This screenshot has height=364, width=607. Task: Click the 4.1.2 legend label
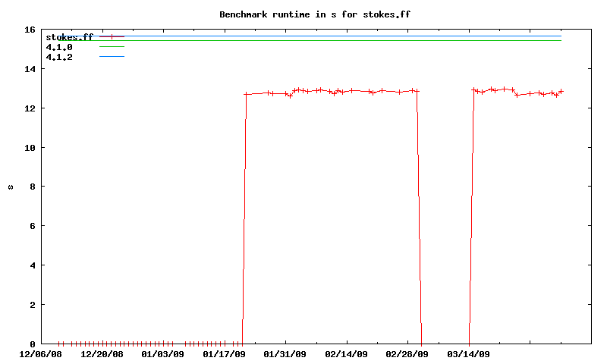59,57
